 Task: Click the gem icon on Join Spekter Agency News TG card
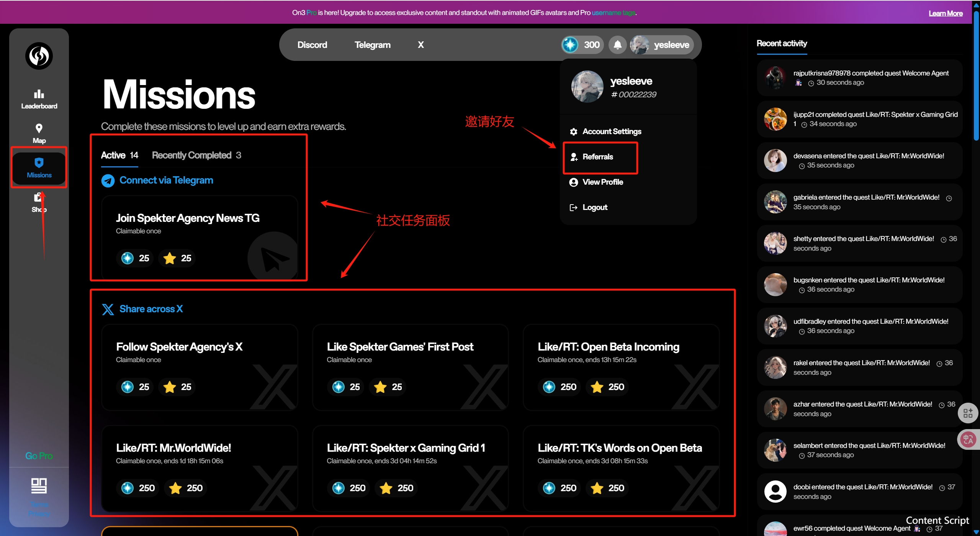128,258
